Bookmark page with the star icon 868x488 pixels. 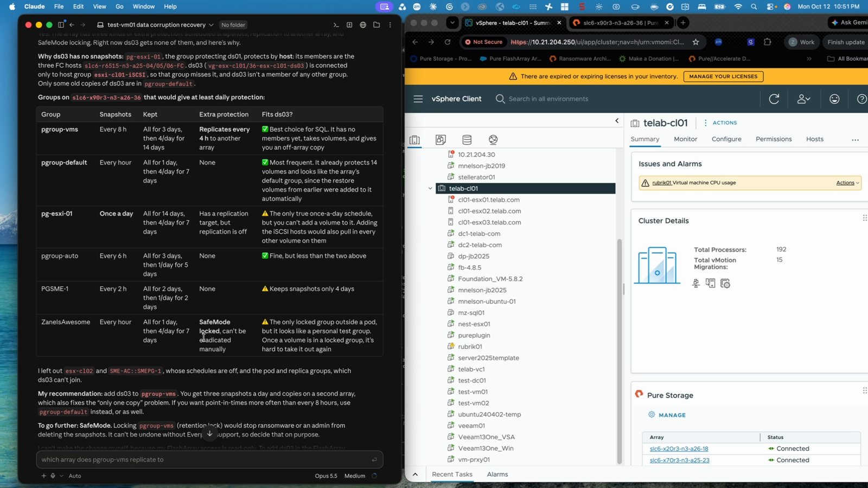(695, 42)
